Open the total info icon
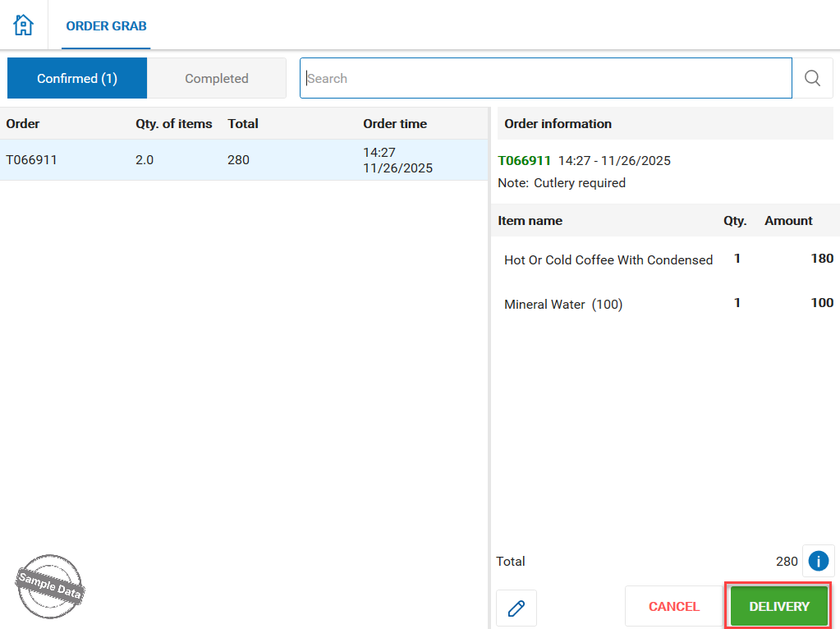Viewport: 840px width, 629px height. [x=818, y=561]
